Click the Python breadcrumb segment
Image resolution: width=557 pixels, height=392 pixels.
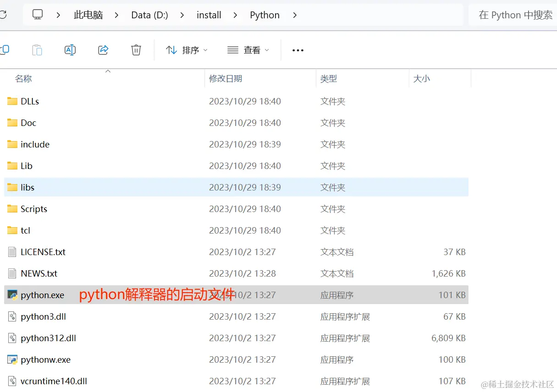pos(265,15)
